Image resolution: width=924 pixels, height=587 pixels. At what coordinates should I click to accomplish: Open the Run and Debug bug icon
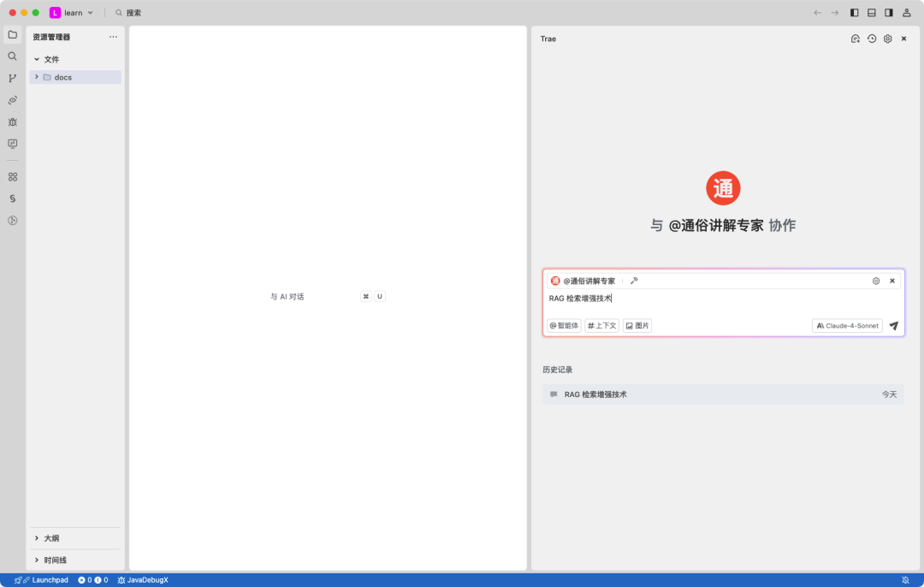click(x=12, y=122)
